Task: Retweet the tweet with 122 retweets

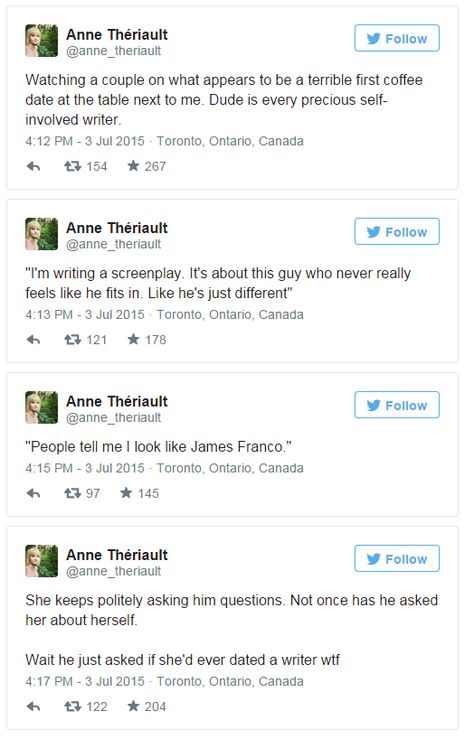Action: coord(73,706)
